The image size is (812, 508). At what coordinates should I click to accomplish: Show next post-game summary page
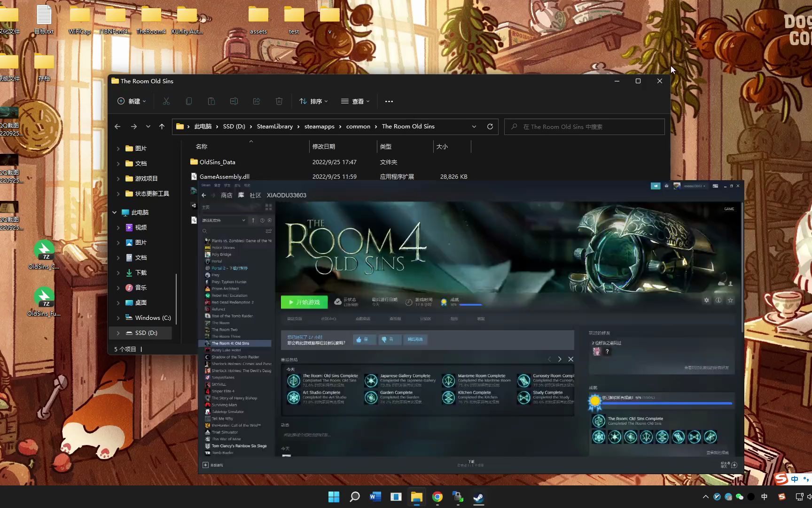click(x=559, y=359)
